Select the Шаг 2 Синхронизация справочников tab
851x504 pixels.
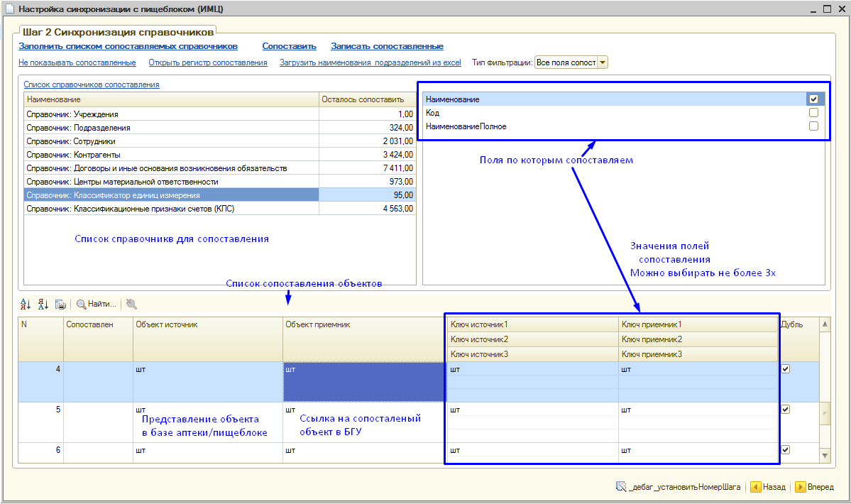click(x=117, y=33)
